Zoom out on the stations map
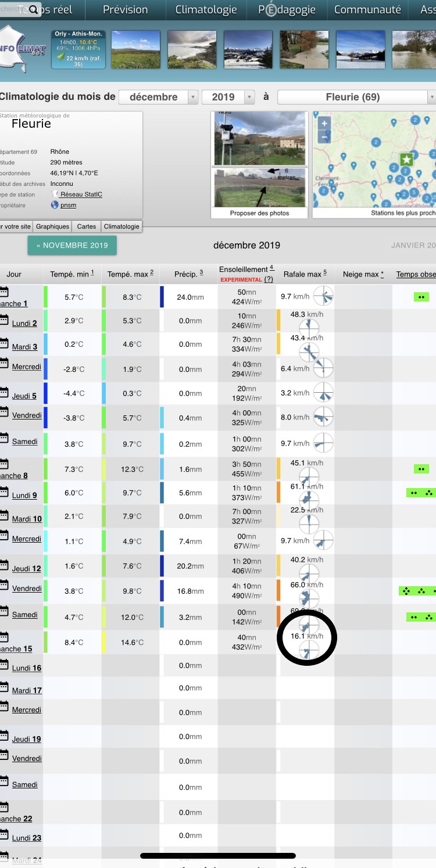This screenshot has height=868, width=436. click(324, 137)
